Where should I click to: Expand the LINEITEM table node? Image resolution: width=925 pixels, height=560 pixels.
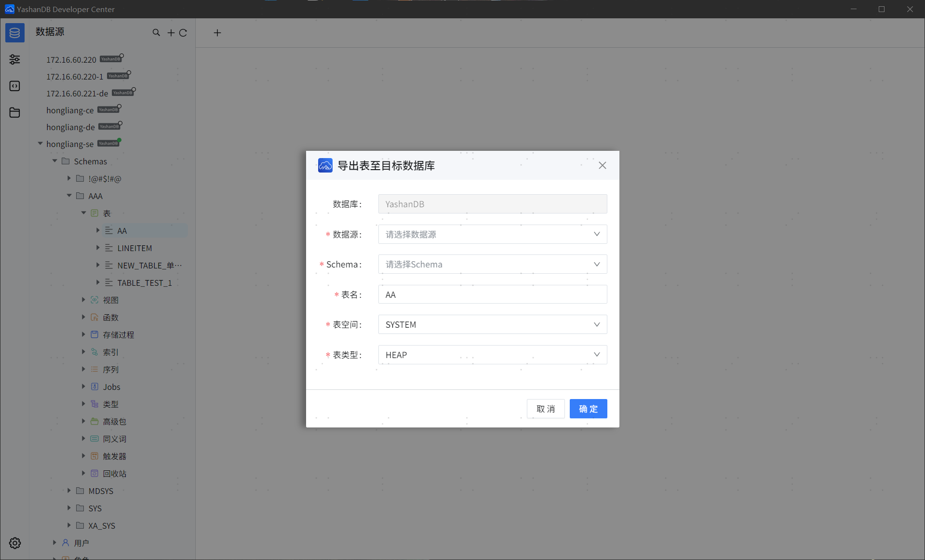[98, 248]
